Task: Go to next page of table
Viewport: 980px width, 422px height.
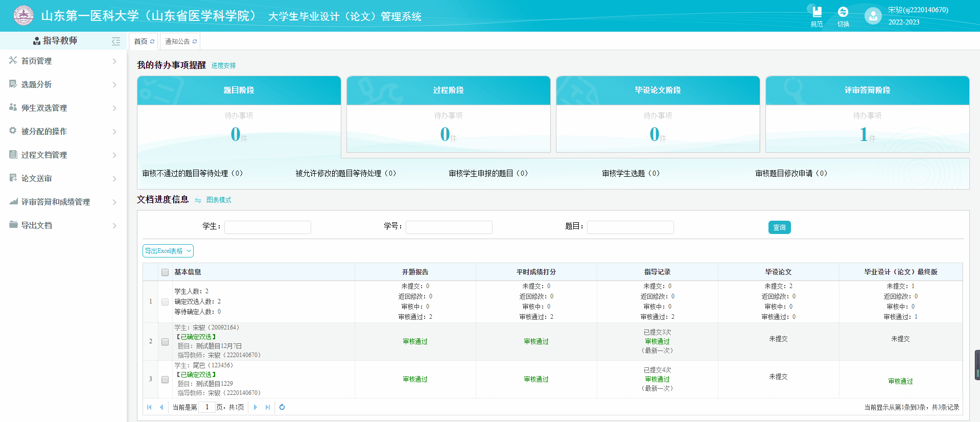Action: [x=255, y=407]
